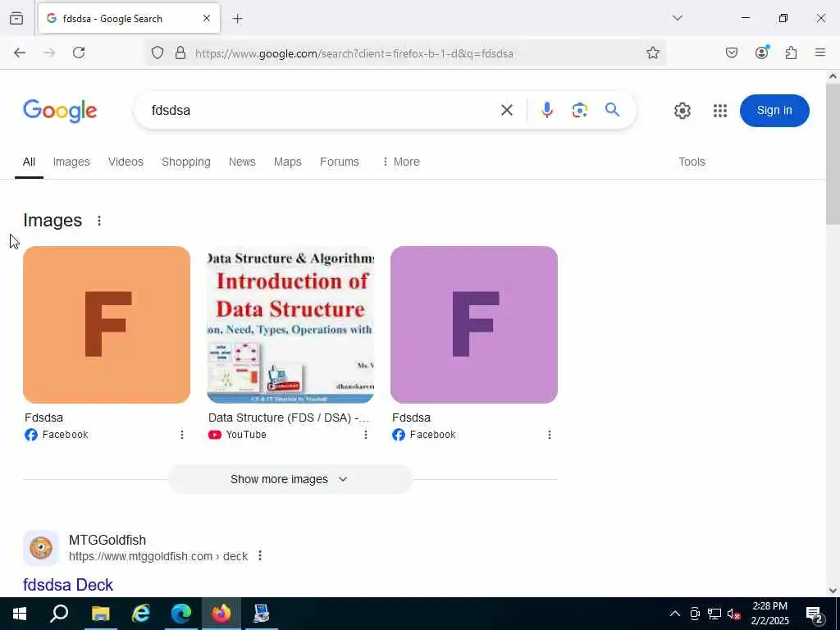Click the Google search box
Screen dimensions: 840x630
[322, 111]
